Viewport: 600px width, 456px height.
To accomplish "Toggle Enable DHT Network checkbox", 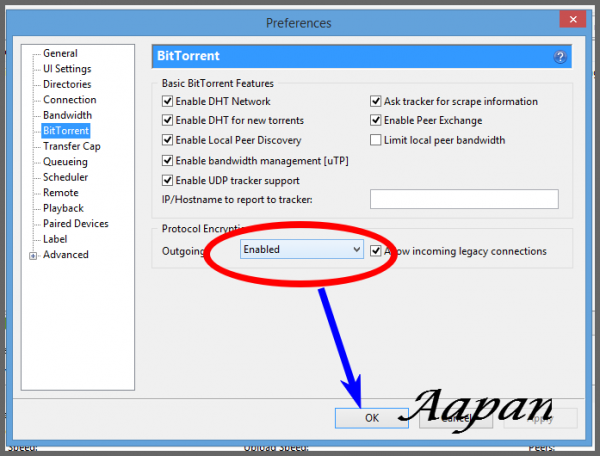I will click(167, 101).
